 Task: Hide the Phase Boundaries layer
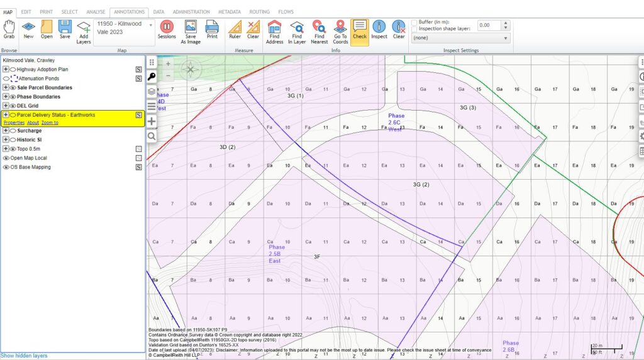13,97
